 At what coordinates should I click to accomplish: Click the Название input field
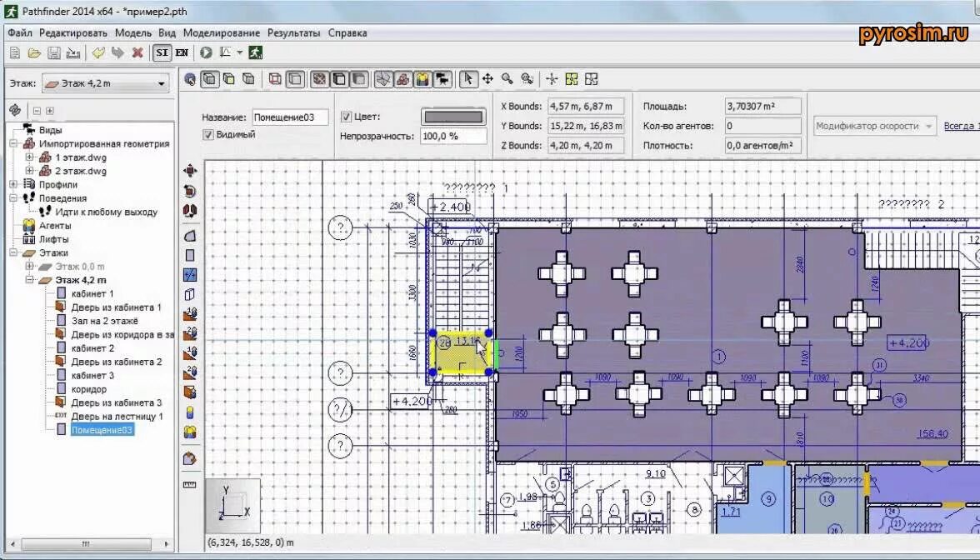coord(291,117)
